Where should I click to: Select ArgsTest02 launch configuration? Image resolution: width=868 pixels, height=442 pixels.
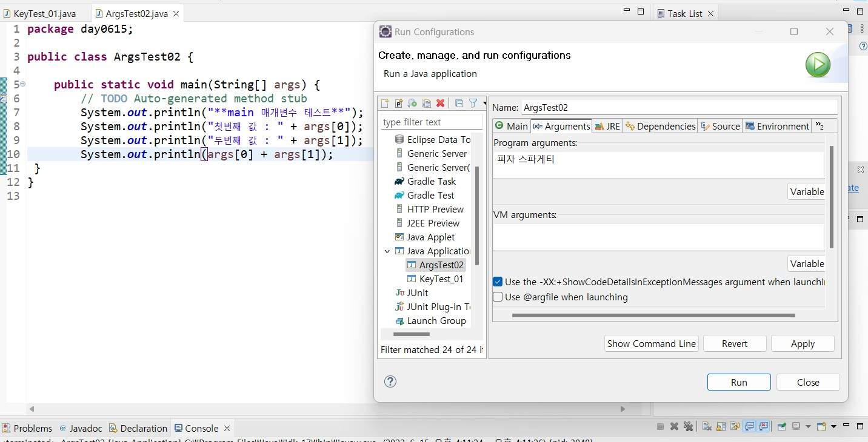tap(435, 265)
